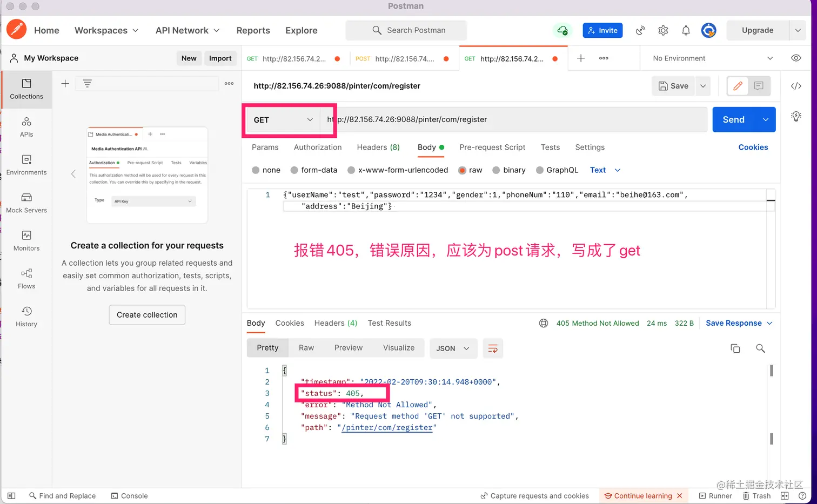
Task: Expand the Send button options arrow
Action: pos(765,120)
